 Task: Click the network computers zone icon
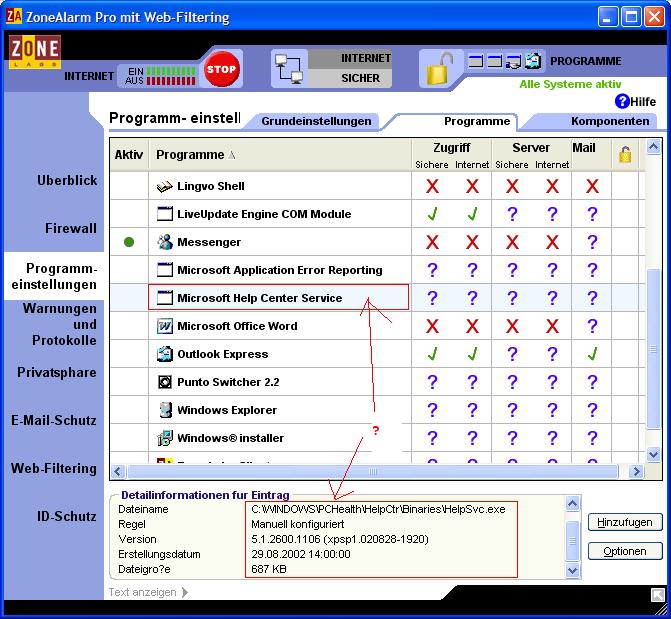(x=289, y=69)
